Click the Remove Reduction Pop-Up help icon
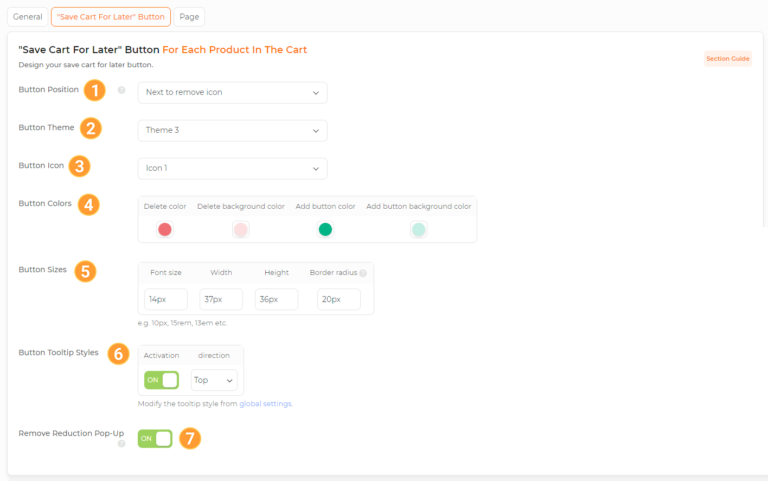Image resolution: width=768 pixels, height=481 pixels. 121,444
